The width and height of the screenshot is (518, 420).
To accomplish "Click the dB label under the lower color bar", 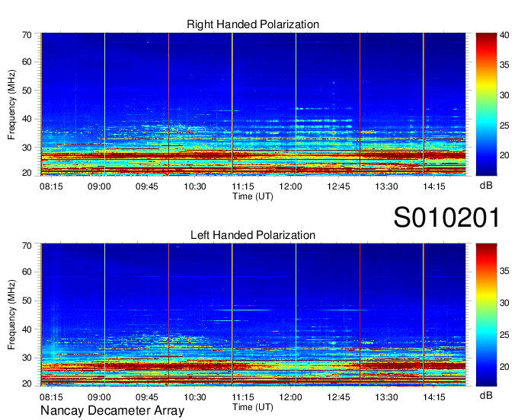I will click(486, 395).
